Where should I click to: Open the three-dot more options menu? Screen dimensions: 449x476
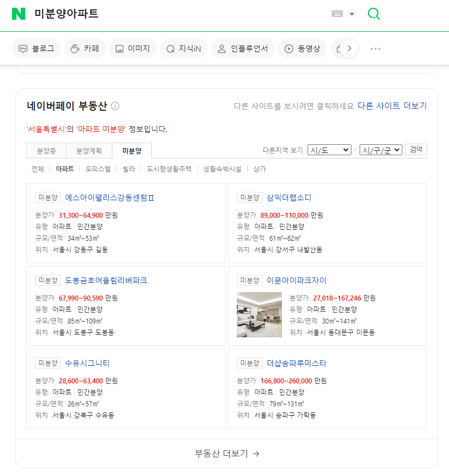(375, 49)
